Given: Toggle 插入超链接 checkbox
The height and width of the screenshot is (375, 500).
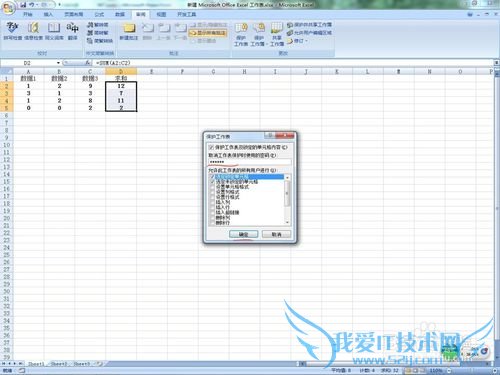Looking at the screenshot, I should 212,212.
